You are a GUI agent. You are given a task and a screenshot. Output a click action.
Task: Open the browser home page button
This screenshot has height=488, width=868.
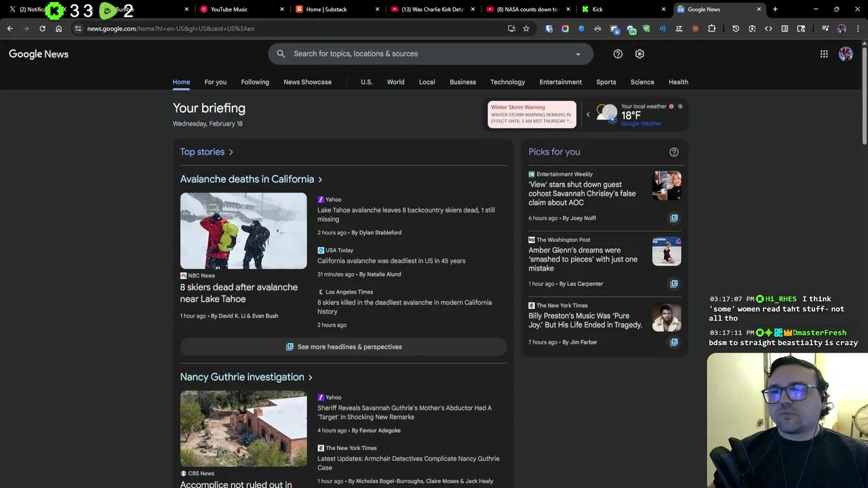coord(58,28)
